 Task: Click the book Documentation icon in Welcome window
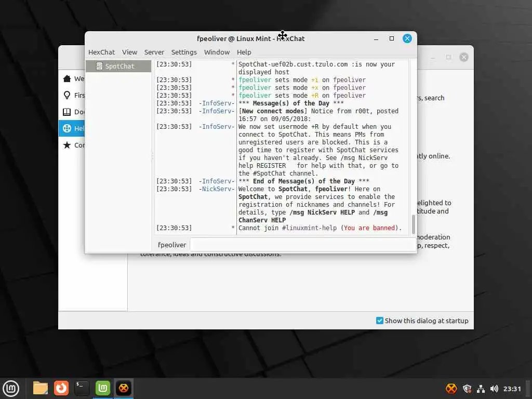tap(67, 112)
